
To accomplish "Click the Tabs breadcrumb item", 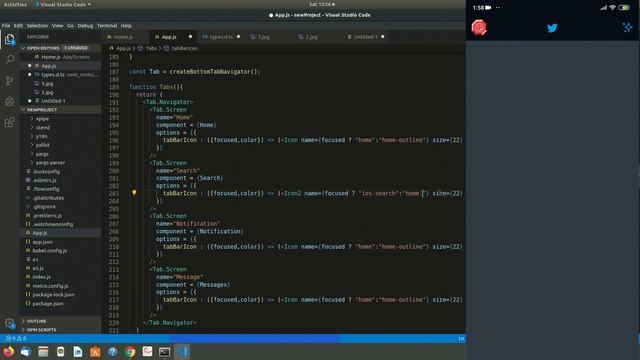I will (151, 48).
